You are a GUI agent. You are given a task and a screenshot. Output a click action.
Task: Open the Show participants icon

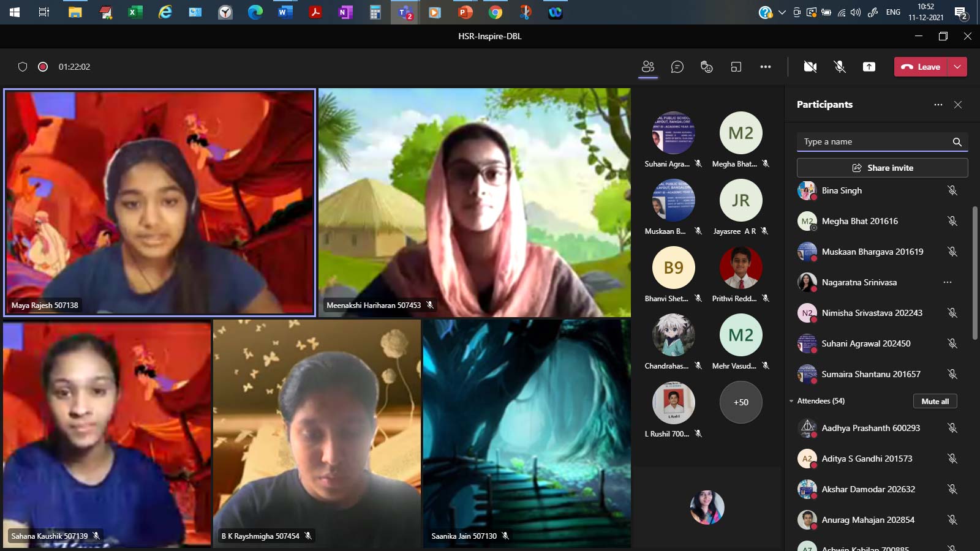648,67
